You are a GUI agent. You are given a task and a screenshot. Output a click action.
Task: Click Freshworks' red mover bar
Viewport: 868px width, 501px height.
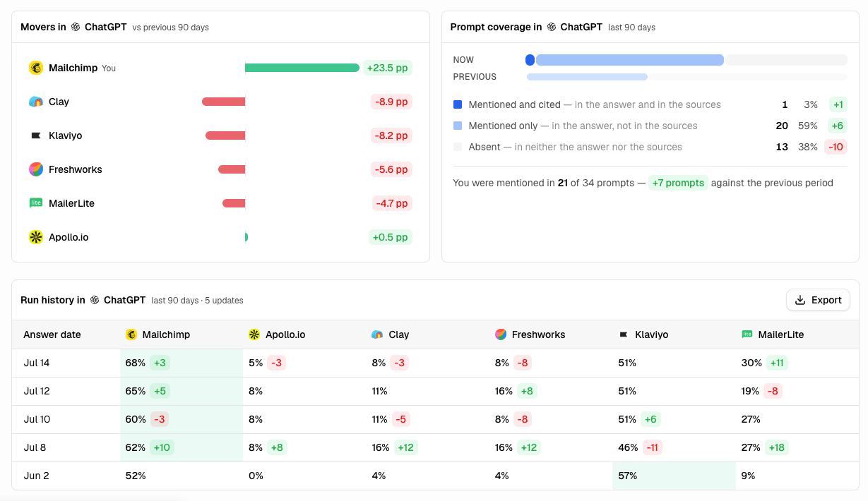(x=232, y=169)
